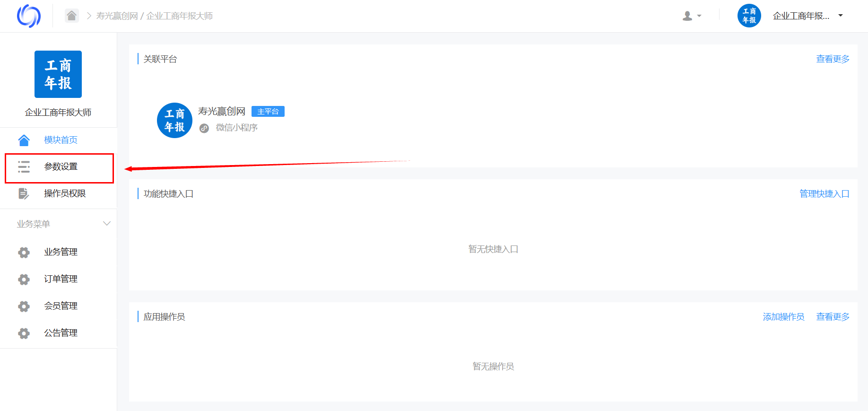Viewport: 868px width, 411px height.
Task: Click the 添加操作员 link
Action: point(783,317)
